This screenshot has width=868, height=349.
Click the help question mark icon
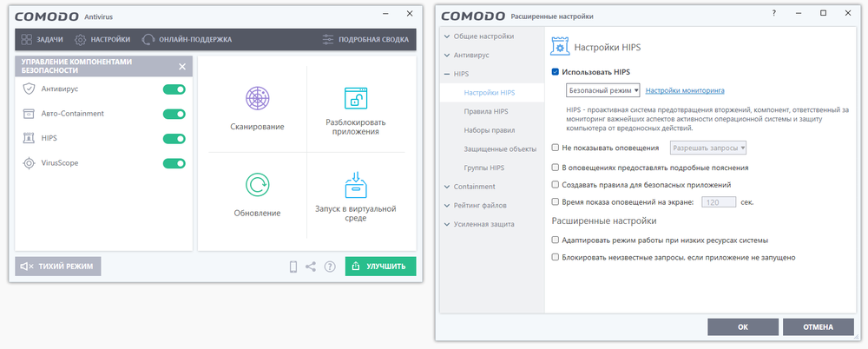coord(330,267)
